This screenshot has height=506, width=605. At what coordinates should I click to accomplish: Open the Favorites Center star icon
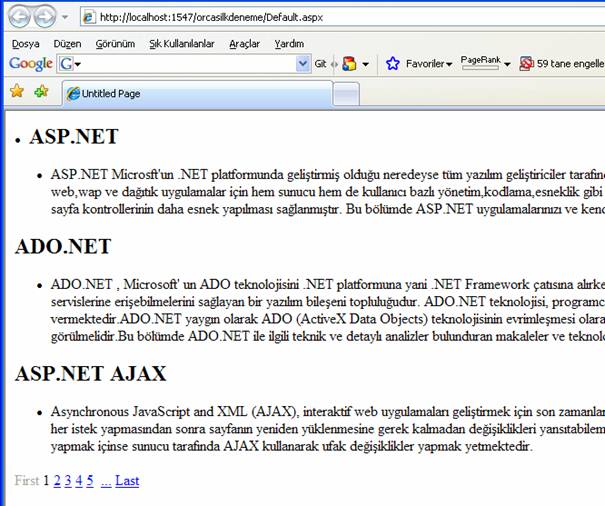[x=17, y=92]
